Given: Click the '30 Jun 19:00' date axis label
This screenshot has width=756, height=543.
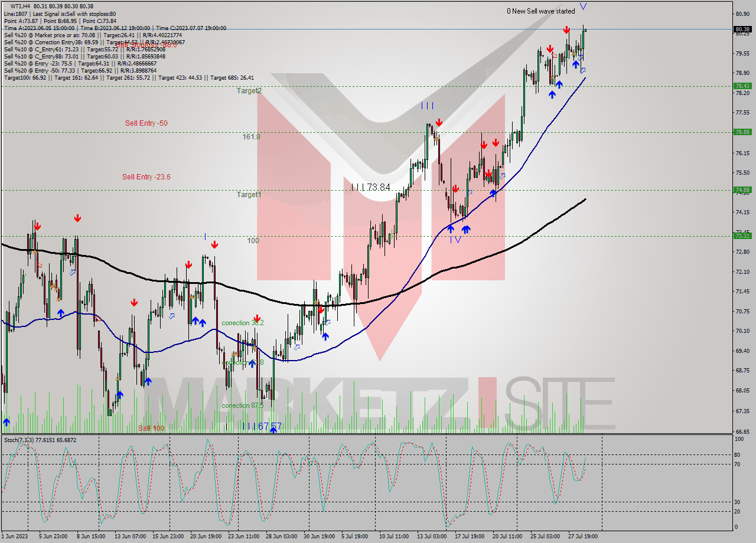Looking at the screenshot, I should 319,537.
